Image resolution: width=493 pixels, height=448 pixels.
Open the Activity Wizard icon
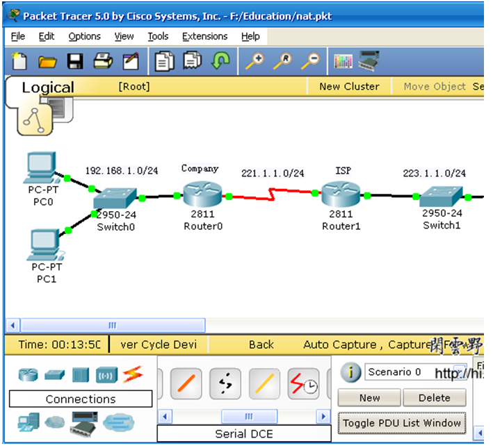pos(131,61)
